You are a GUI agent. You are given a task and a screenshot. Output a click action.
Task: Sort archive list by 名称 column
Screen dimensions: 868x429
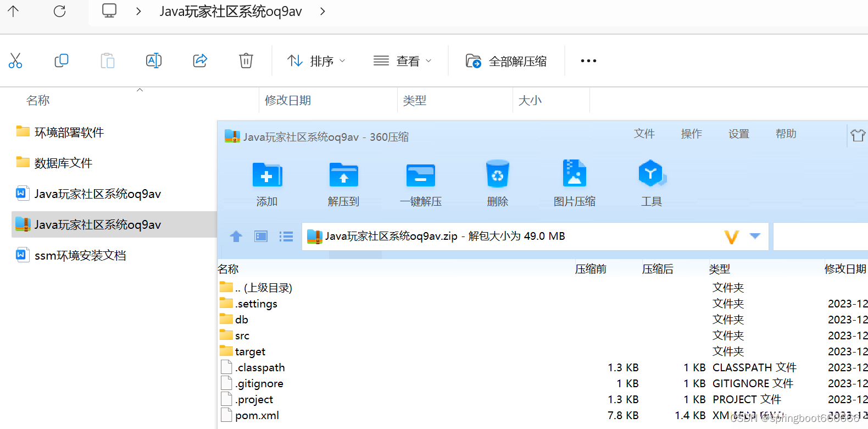tap(228, 269)
